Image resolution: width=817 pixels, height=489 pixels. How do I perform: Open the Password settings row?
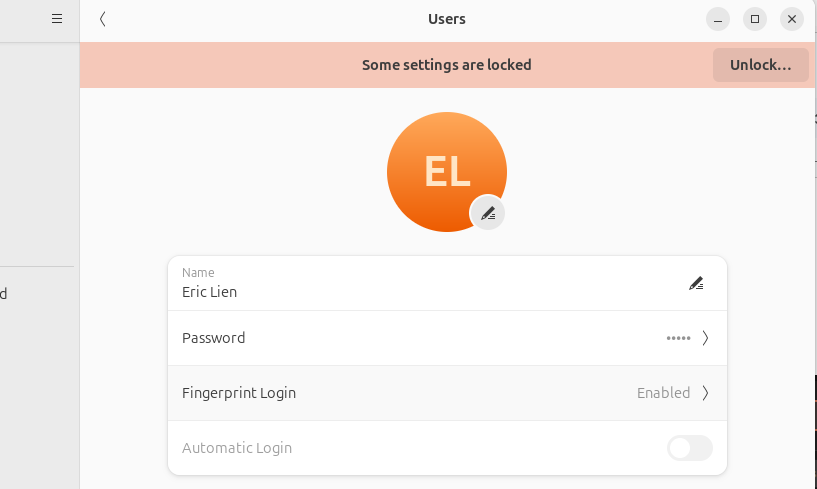[447, 338]
